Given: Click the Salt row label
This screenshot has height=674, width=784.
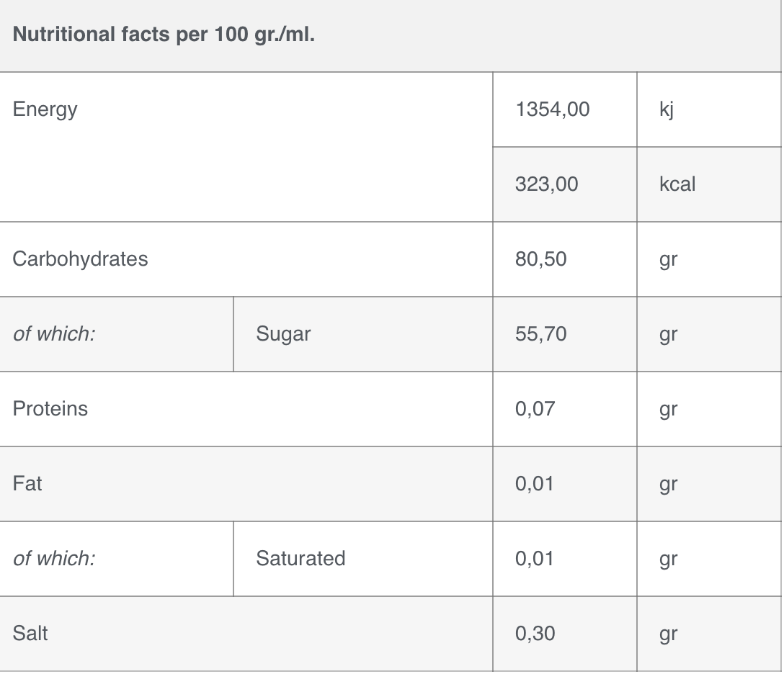Looking at the screenshot, I should [30, 634].
